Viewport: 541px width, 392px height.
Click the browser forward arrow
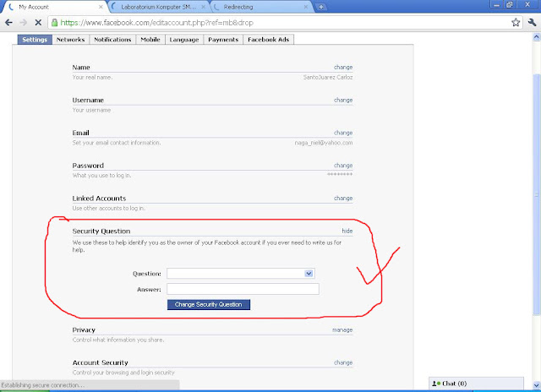24,23
